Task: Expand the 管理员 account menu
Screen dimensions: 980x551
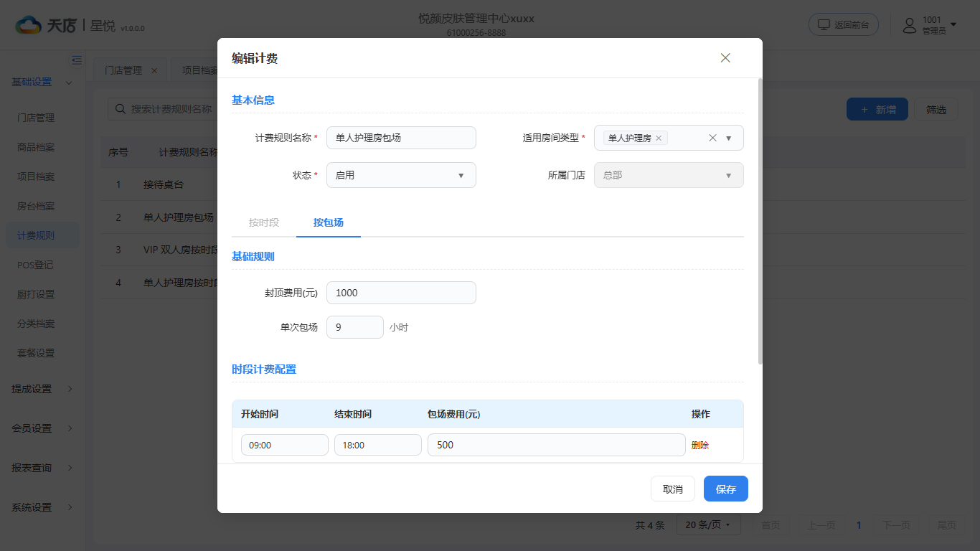Action: click(953, 25)
